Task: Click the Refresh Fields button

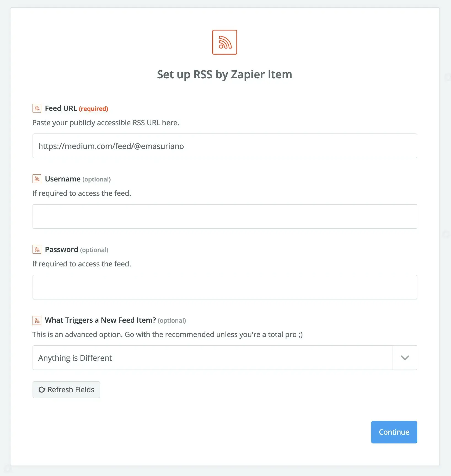Action: click(66, 390)
